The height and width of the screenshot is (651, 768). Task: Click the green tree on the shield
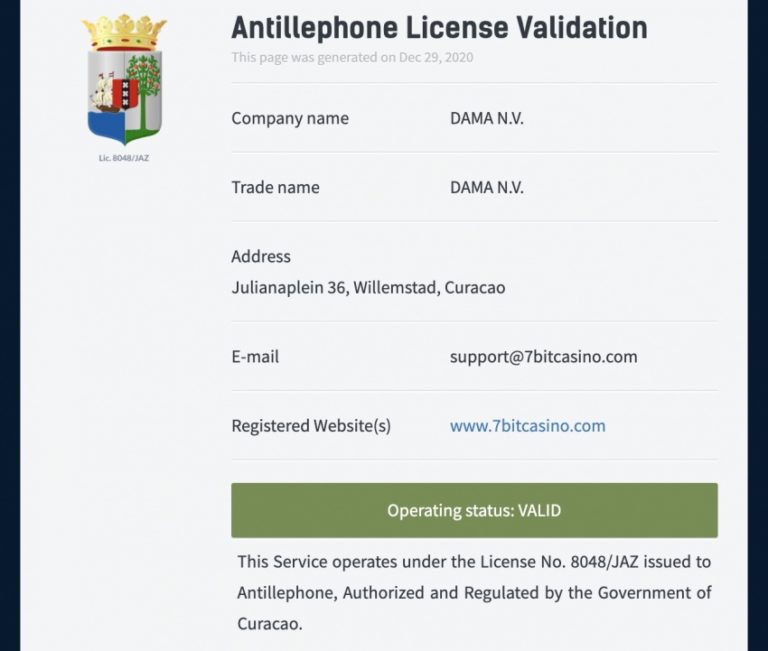pos(144,91)
